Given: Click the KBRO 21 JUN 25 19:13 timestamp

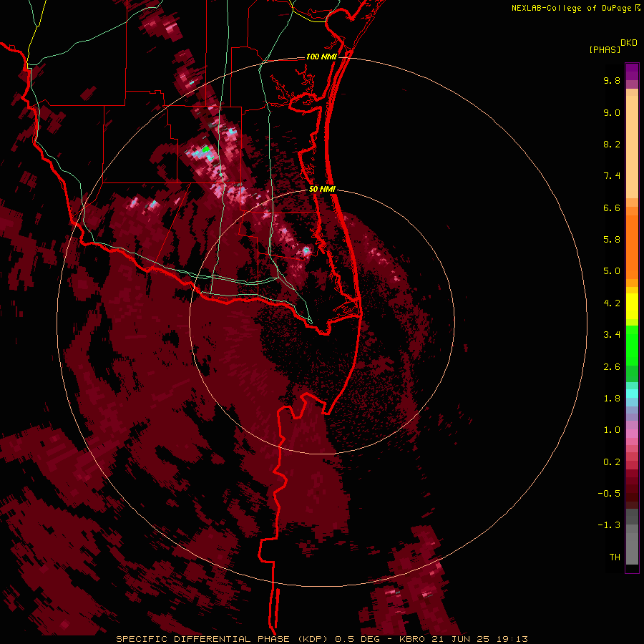Looking at the screenshot, I should 463,639.
